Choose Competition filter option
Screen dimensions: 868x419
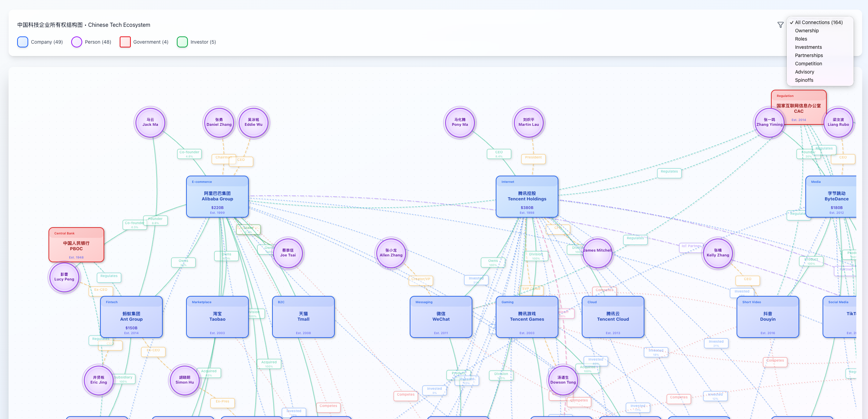820,64
